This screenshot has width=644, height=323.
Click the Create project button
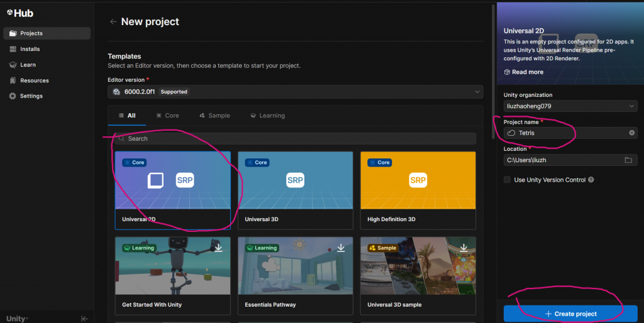[570, 314]
